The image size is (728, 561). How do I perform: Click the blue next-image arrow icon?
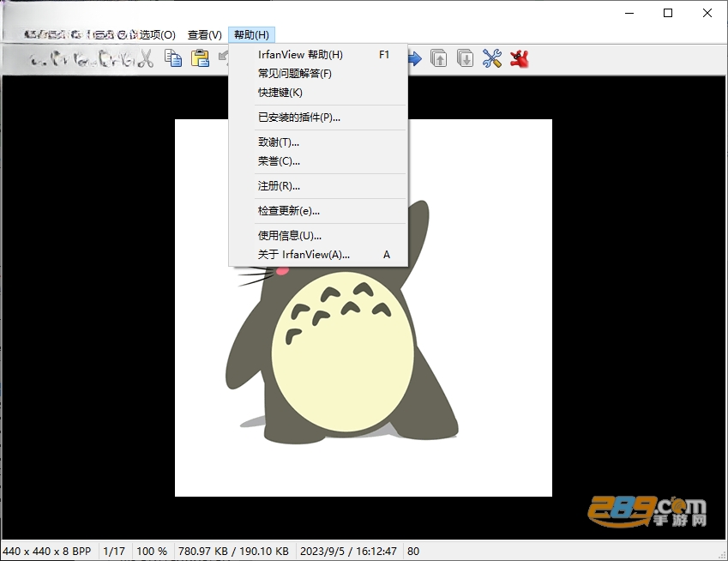click(x=415, y=58)
